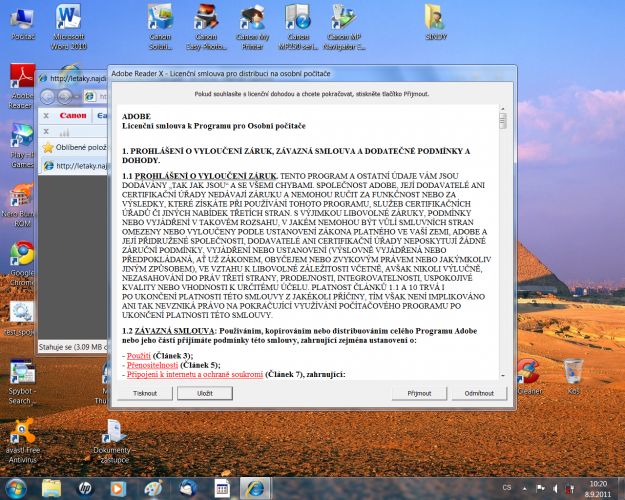Show hidden system tray icons
625x500 pixels.
coord(525,488)
